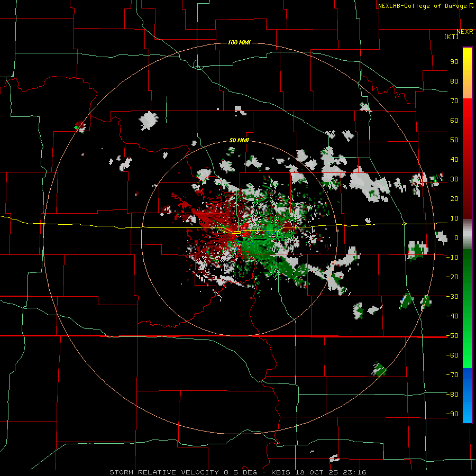Click the [KT] units label
The image size is (476, 476).
point(452,36)
